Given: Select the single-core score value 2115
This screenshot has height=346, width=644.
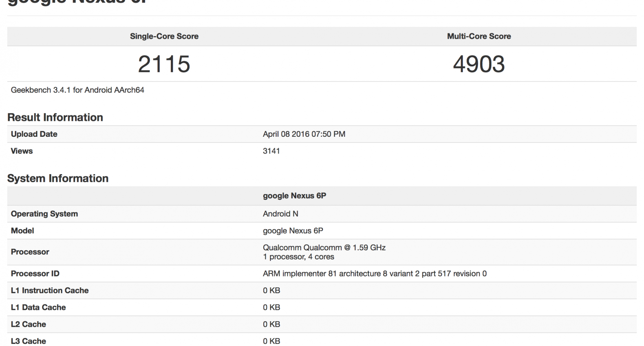Looking at the screenshot, I should coord(164,64).
